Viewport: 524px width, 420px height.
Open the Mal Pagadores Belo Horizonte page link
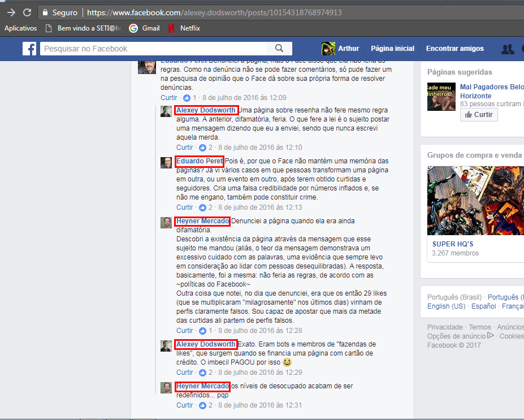[x=492, y=92]
